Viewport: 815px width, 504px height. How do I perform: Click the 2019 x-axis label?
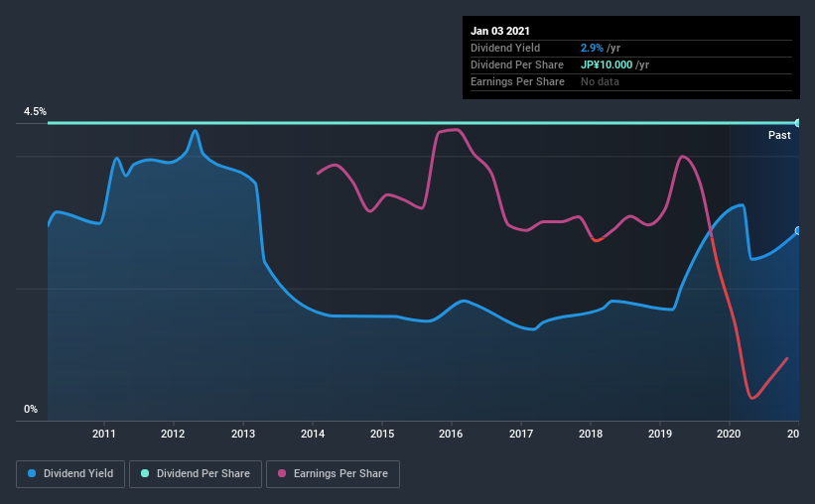click(659, 434)
